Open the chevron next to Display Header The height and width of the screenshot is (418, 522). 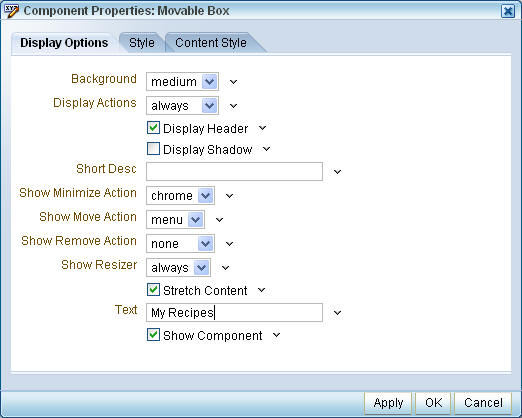(x=262, y=128)
